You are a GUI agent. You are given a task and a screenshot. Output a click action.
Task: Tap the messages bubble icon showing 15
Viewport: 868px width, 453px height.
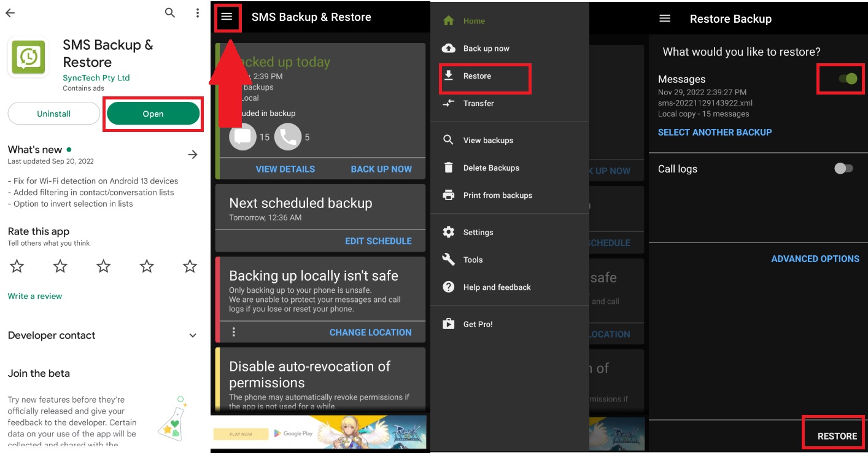pyautogui.click(x=242, y=137)
